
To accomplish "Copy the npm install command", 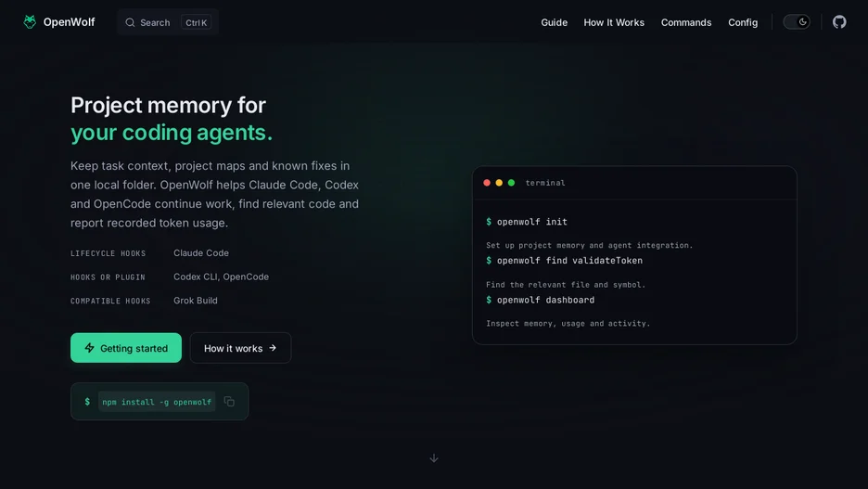I will coord(229,402).
